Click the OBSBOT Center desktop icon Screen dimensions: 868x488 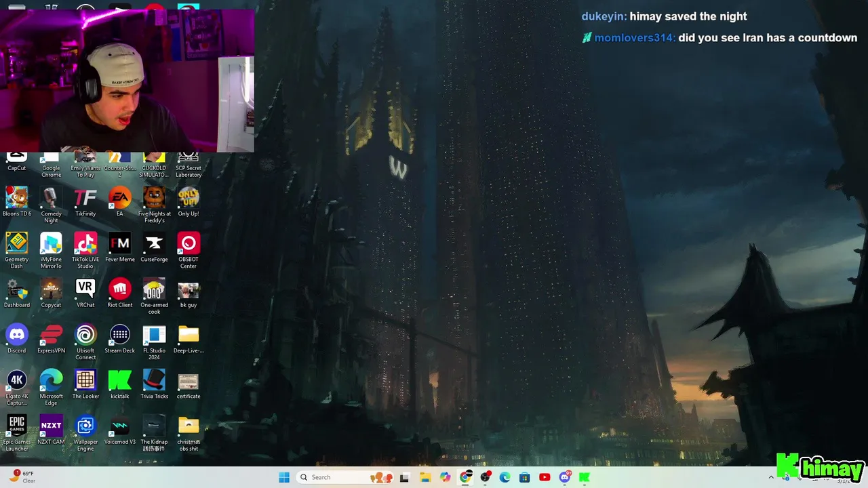point(189,251)
